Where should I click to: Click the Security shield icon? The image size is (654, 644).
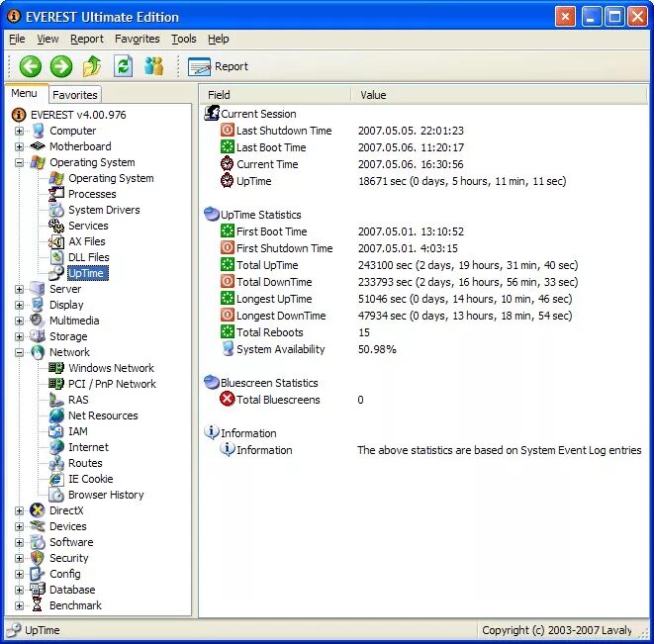coord(38,558)
